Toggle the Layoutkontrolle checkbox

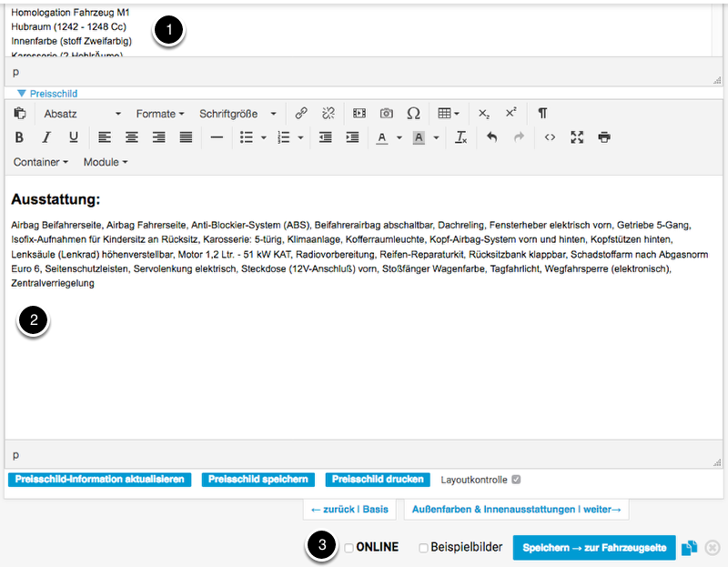point(516,480)
